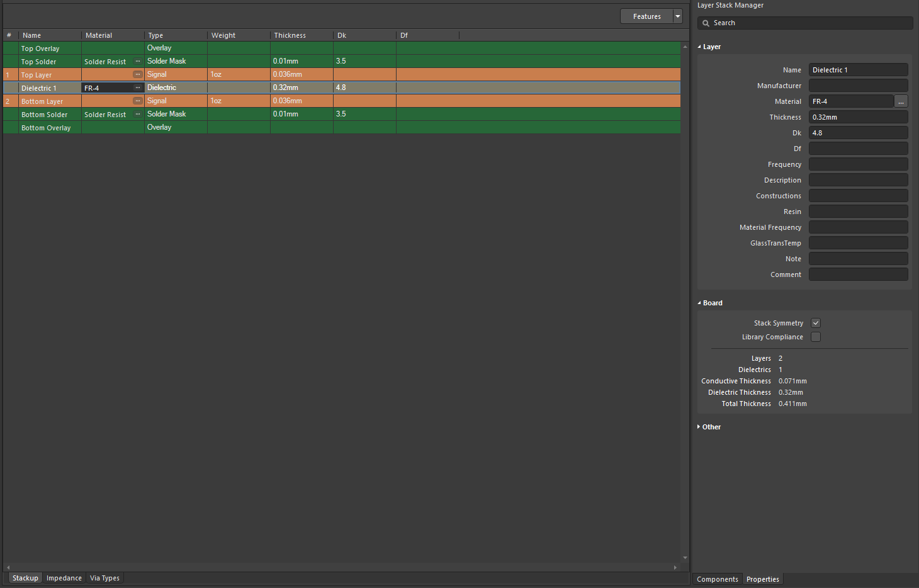
Task: Switch to the Components tab
Action: pos(717,579)
